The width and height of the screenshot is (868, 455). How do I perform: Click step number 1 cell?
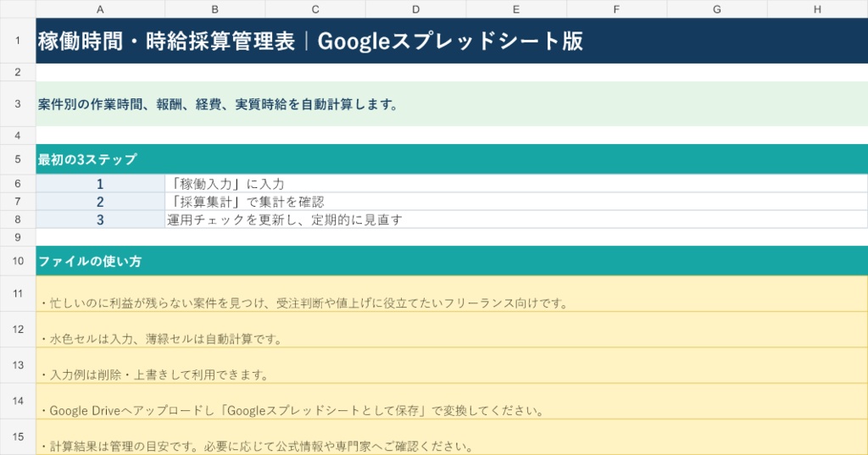point(100,183)
